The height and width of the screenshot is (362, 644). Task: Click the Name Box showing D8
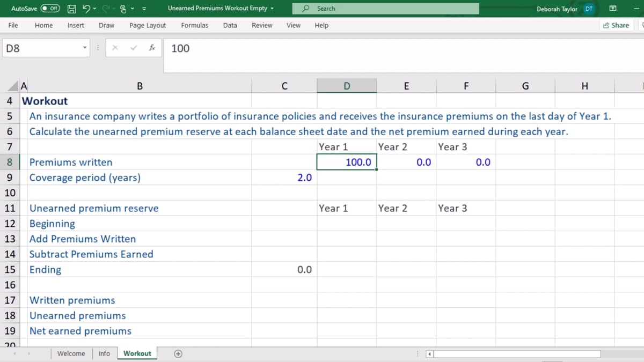(42, 48)
